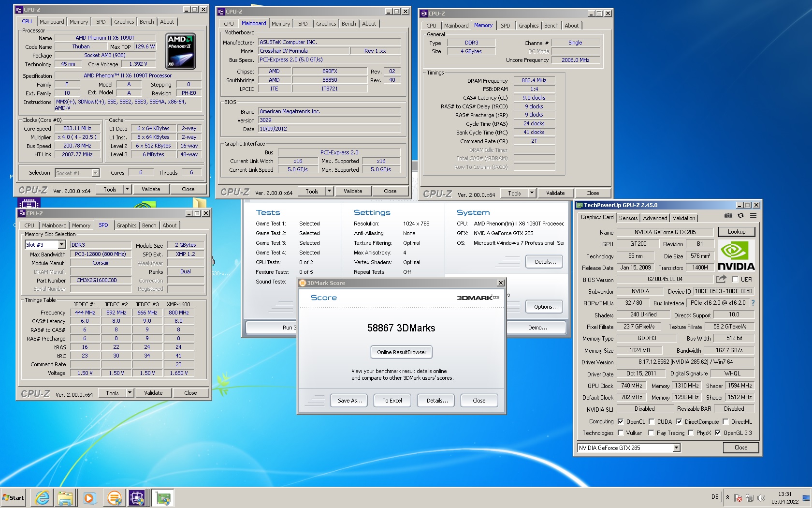812x508 pixels.
Task: Toggle the DirectML checkbox
Action: pos(725,421)
